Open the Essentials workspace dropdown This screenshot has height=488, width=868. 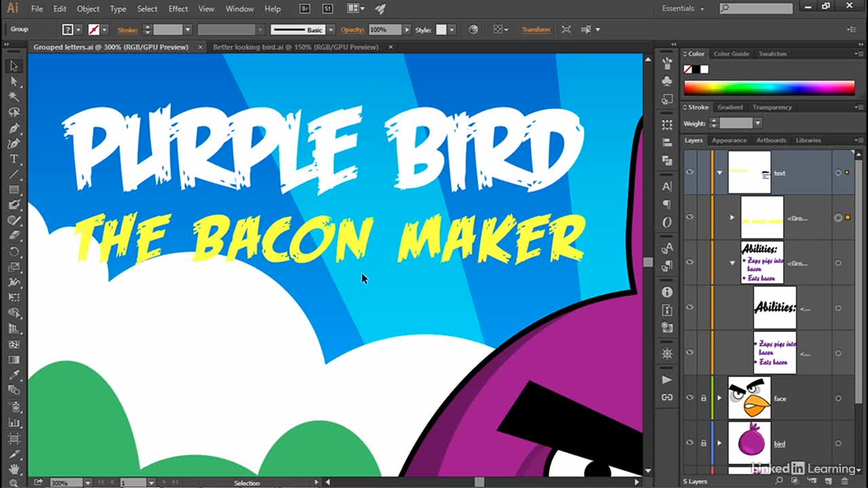[x=683, y=9]
